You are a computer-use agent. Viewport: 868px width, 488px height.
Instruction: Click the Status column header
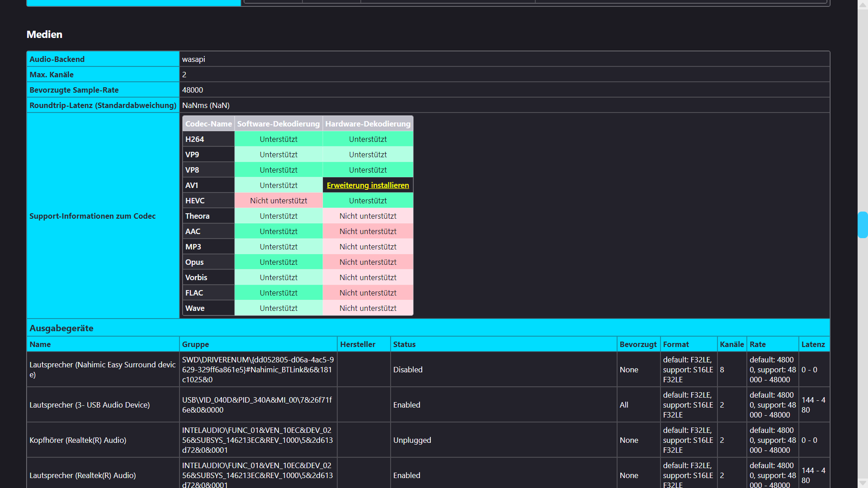(404, 344)
